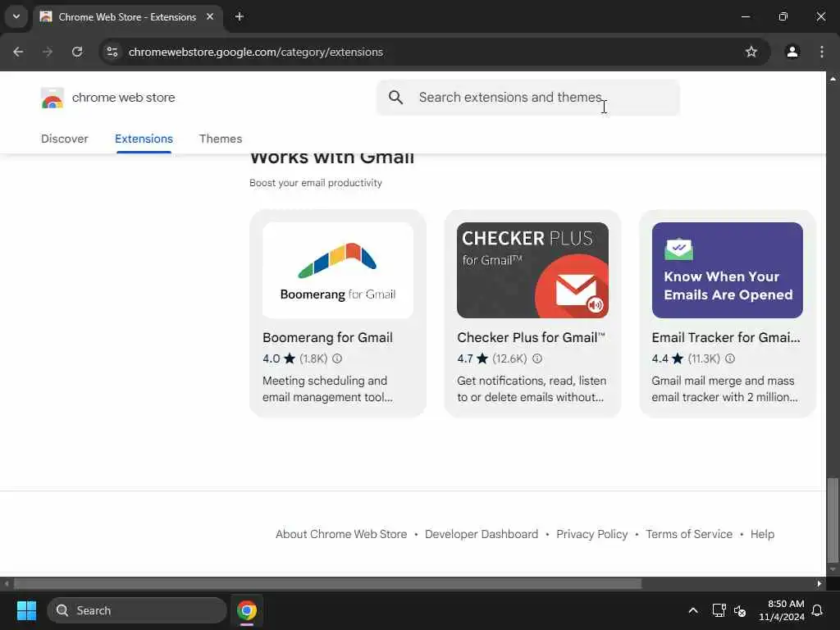
Task: Click the search magnifier icon
Action: click(396, 97)
